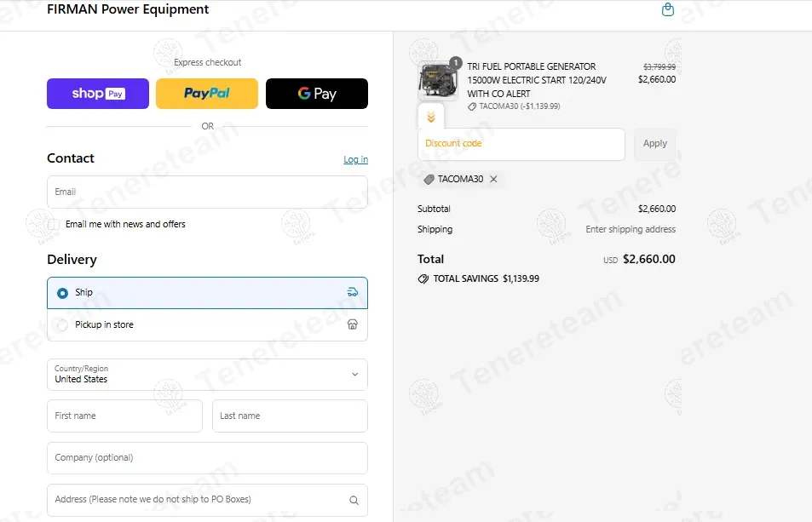Image resolution: width=812 pixels, height=522 pixels.
Task: Click the generator product thumbnail
Action: [438, 81]
